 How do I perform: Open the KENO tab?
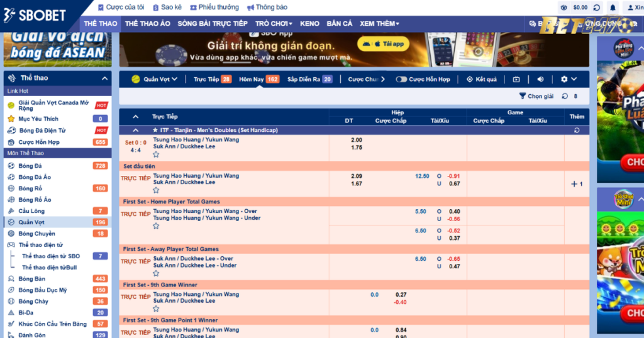[309, 23]
